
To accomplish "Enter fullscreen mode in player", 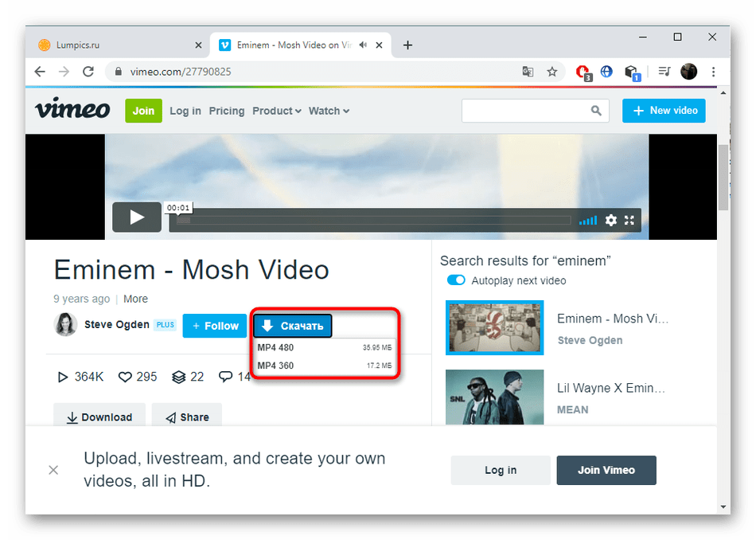I will pos(629,221).
